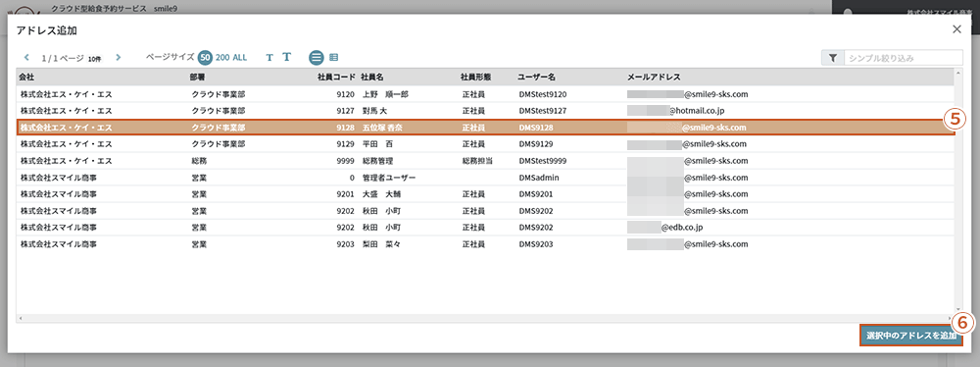The image size is (980, 367).
Task: Sort by 会社 column header
Action: [26, 78]
